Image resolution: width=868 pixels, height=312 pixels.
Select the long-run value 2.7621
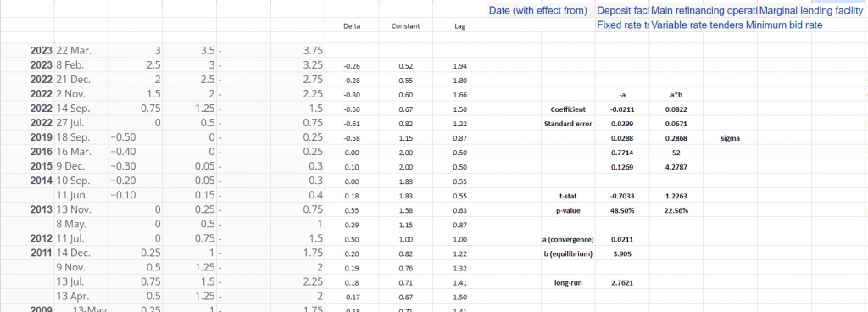[621, 282]
